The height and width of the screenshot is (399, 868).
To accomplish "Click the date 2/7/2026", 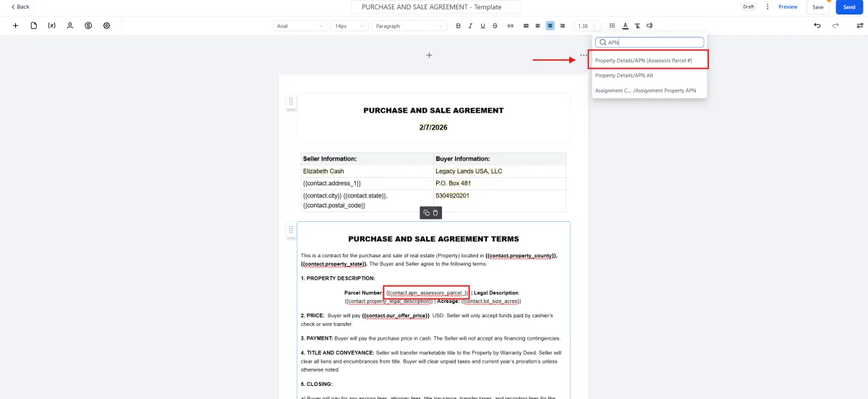I will pyautogui.click(x=433, y=127).
